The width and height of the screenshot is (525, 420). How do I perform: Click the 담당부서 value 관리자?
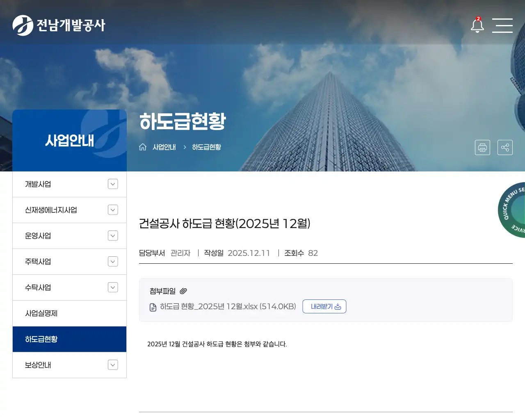(180, 253)
